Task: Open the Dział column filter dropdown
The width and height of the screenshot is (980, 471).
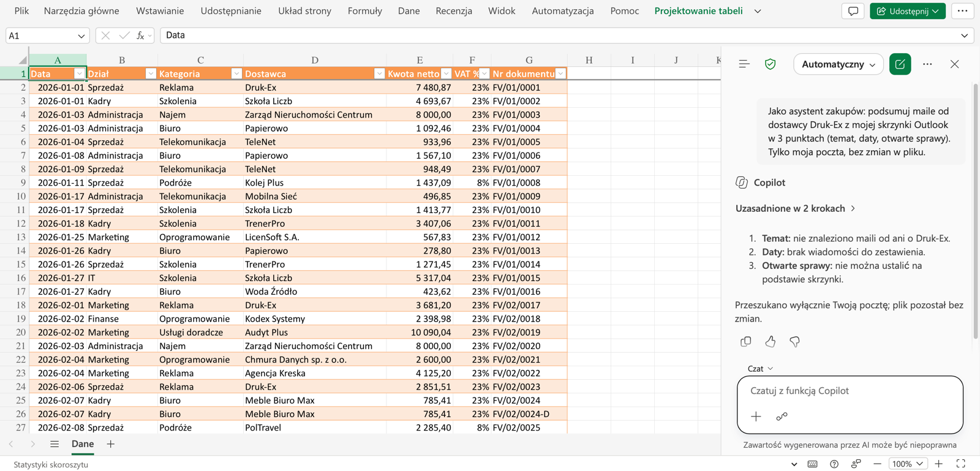Action: [x=151, y=73]
